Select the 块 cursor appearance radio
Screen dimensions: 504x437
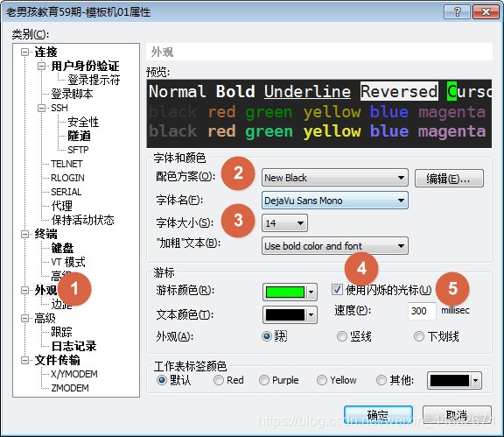tap(267, 336)
